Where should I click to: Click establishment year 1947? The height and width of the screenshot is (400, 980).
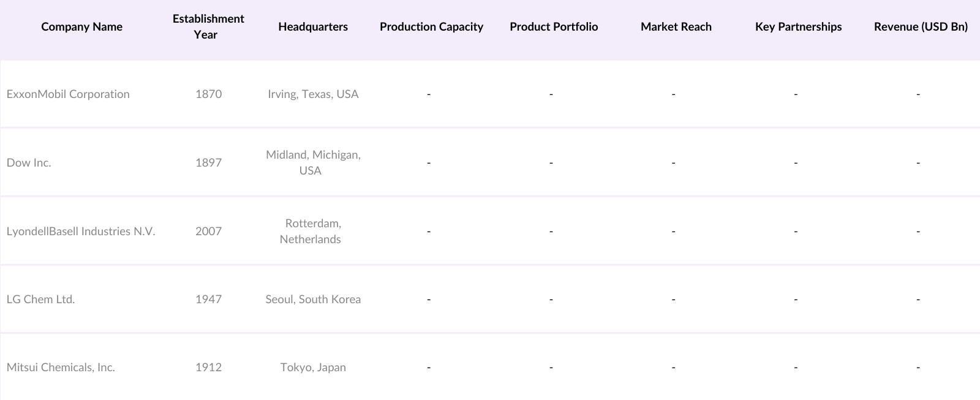coord(208,300)
